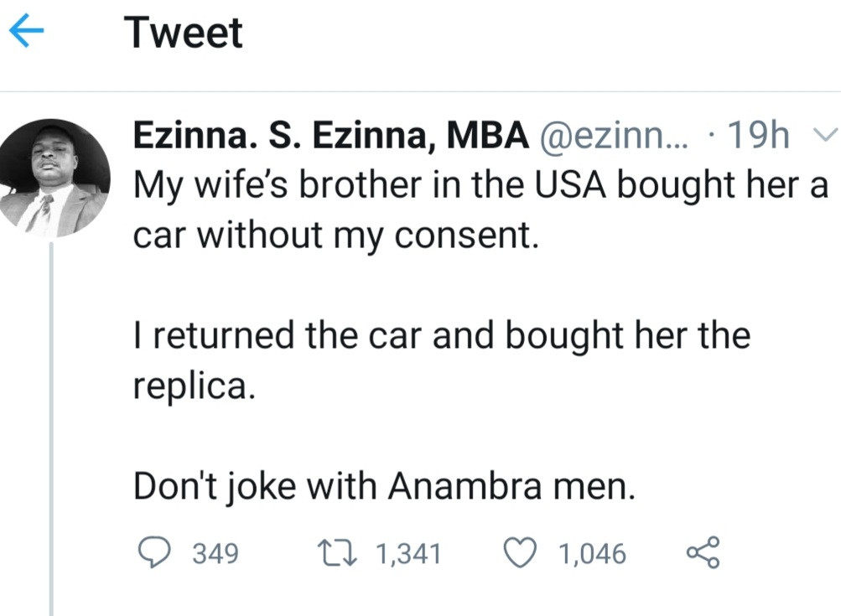
Task: Click the 1,046 likes count
Action: 592,554
